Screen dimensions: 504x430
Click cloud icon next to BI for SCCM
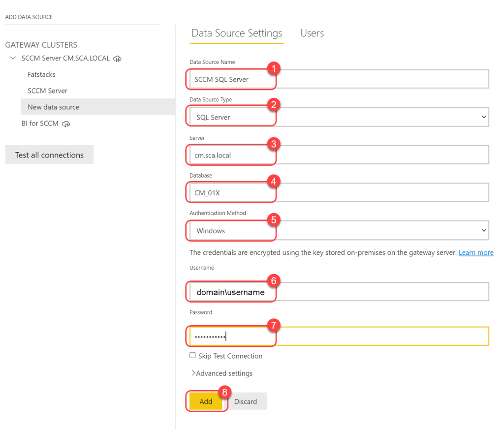[66, 124]
